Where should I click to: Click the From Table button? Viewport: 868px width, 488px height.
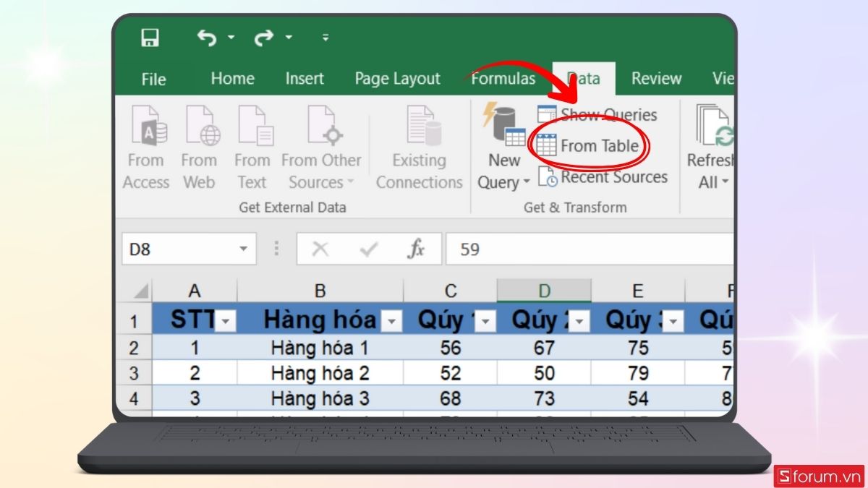(589, 146)
